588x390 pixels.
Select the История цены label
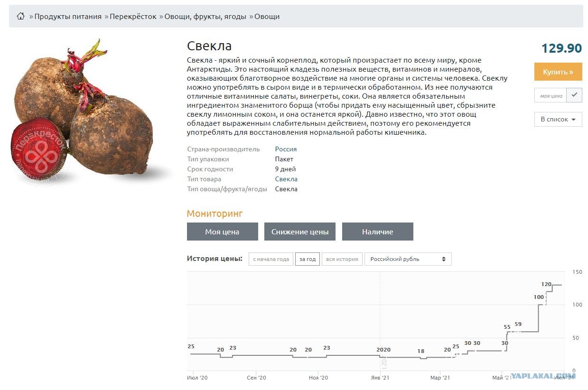tap(215, 259)
